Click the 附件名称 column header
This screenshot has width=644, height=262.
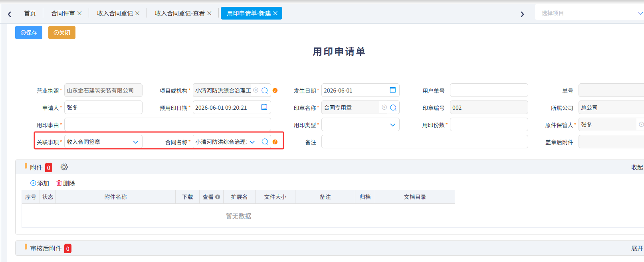click(x=116, y=197)
